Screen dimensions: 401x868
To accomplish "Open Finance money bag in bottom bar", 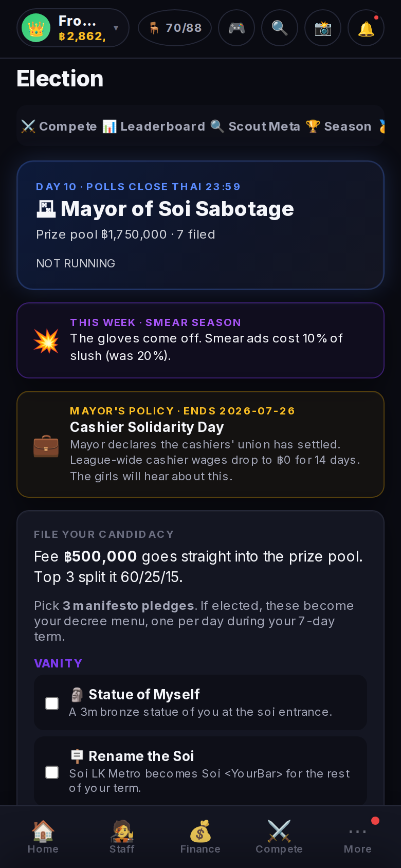I will click(200, 837).
